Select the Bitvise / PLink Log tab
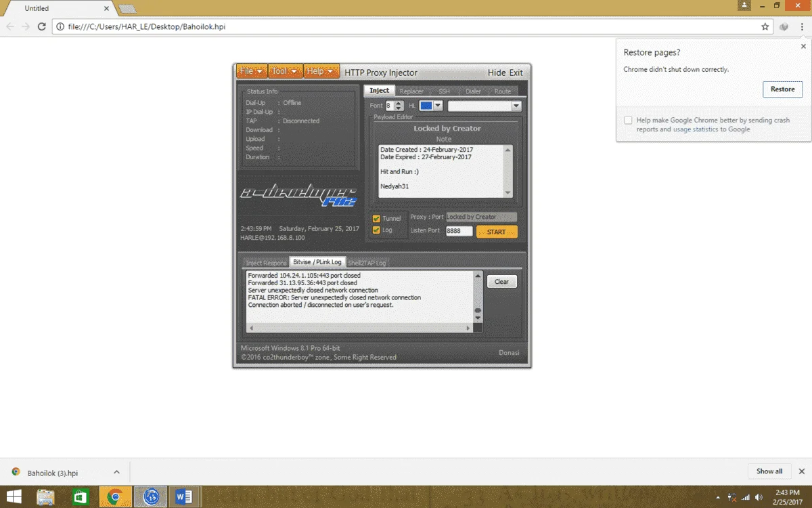 [x=317, y=261]
